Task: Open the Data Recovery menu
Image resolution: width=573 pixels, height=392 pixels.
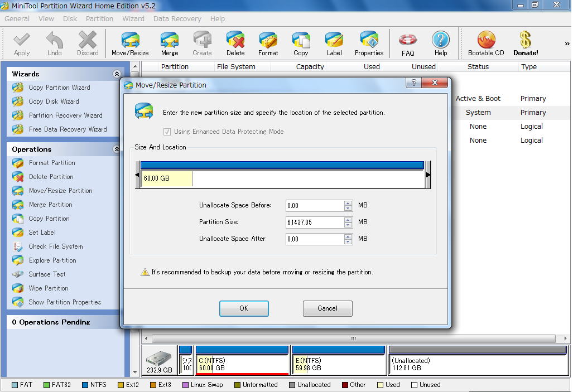Action: (177, 18)
